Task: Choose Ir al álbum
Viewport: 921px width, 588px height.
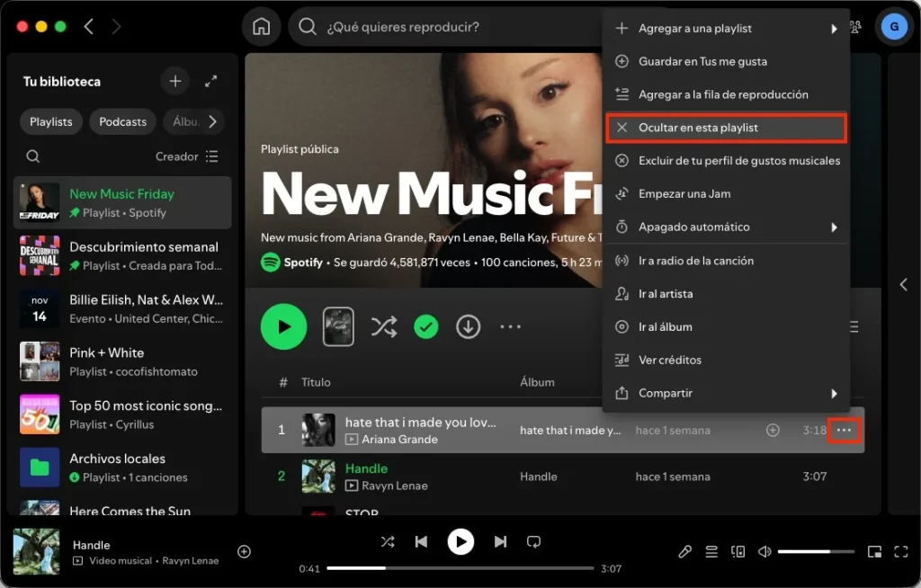Action: pyautogui.click(x=726, y=326)
